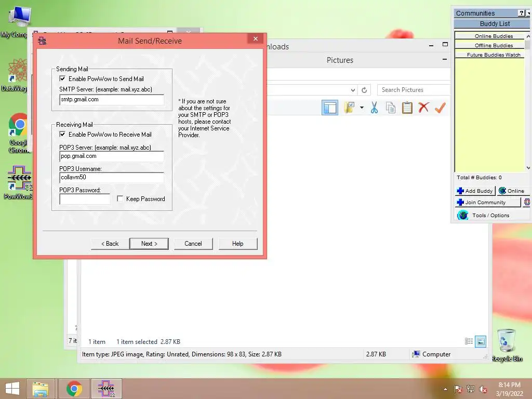Screen dimensions: 532x399
Task: Click the Action Center flag tray icon
Action: click(458, 389)
